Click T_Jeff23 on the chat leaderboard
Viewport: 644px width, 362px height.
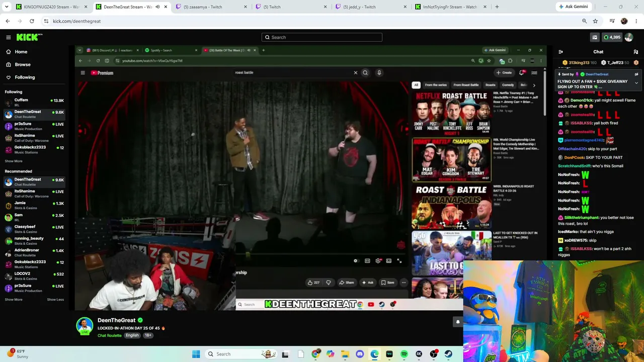pyautogui.click(x=615, y=63)
